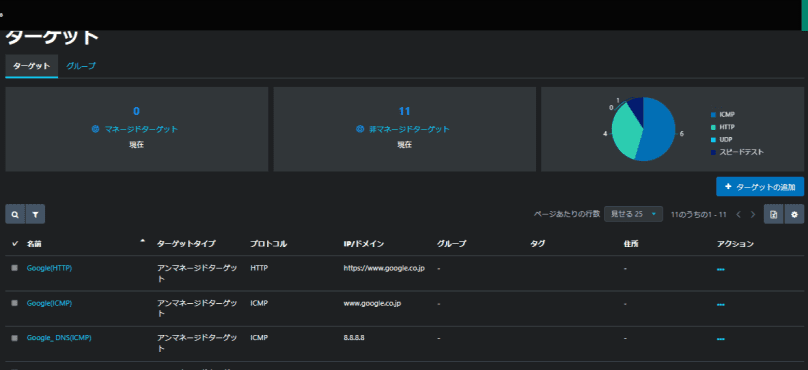
Task: Open actions menu for Google(HTTP) row
Action: 720,270
